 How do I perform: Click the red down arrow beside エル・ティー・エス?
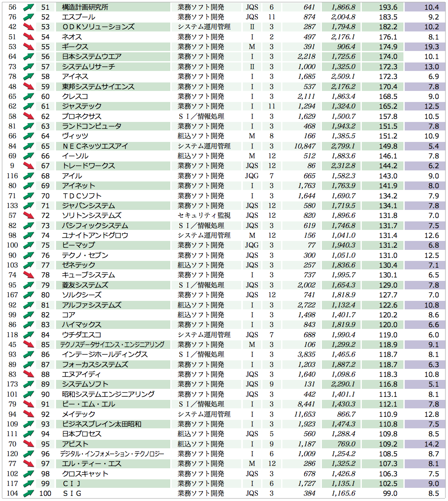pos(28,464)
